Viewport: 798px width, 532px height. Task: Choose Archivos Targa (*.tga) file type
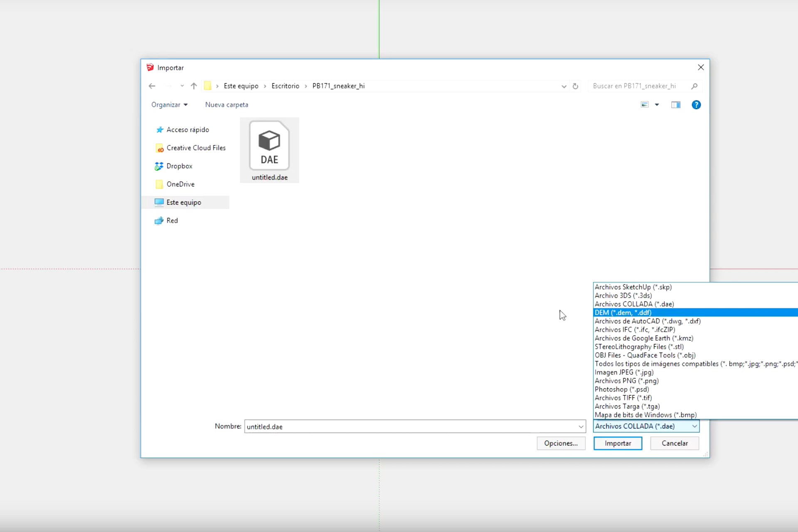(696, 406)
